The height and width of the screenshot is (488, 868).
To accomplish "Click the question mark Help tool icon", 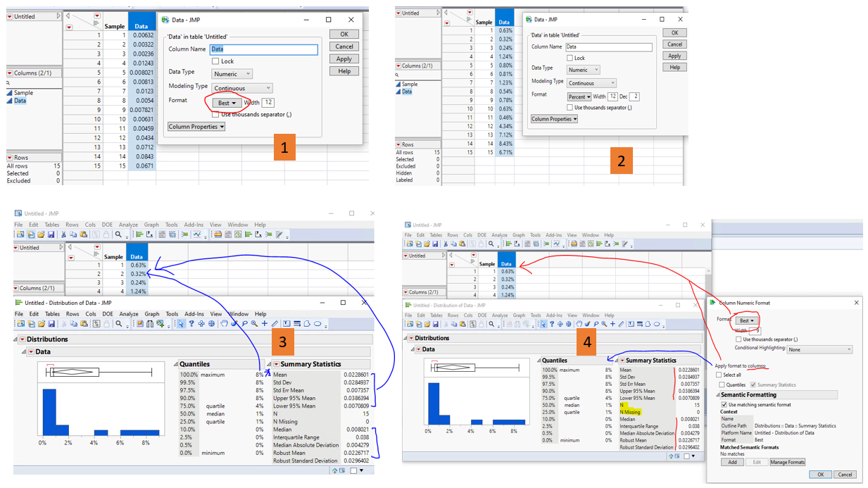I will (x=192, y=323).
